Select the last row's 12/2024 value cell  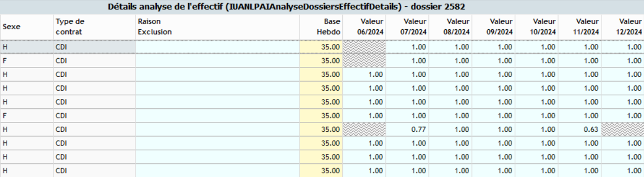[622, 170]
